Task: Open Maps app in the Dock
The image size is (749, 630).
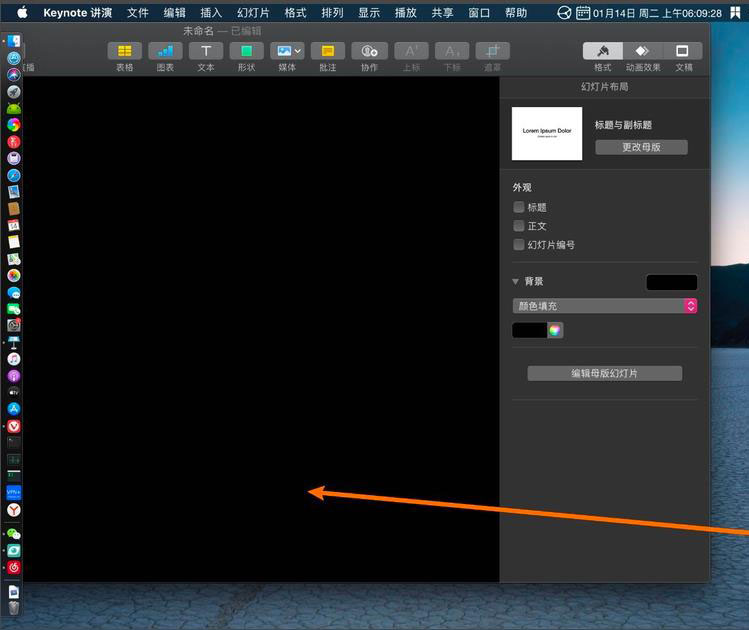Action: (x=14, y=259)
